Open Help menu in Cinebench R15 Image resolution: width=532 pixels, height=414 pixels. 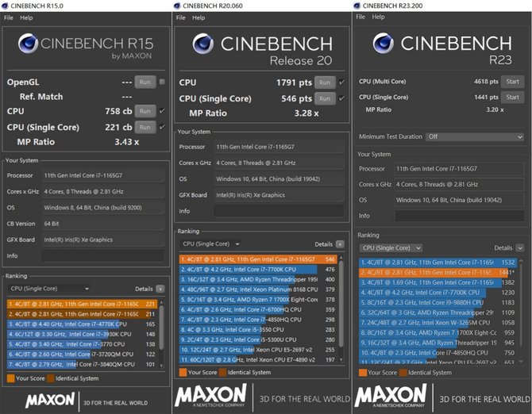pyautogui.click(x=26, y=17)
